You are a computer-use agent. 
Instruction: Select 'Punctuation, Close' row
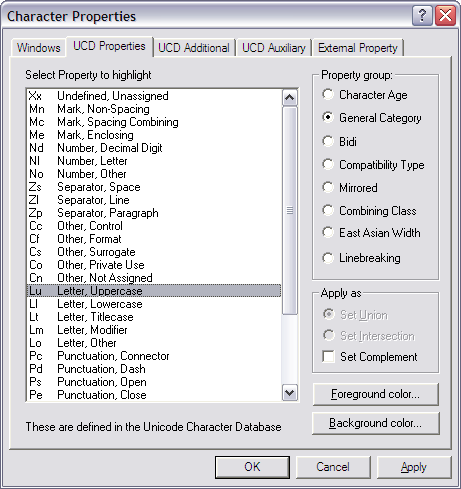154,395
